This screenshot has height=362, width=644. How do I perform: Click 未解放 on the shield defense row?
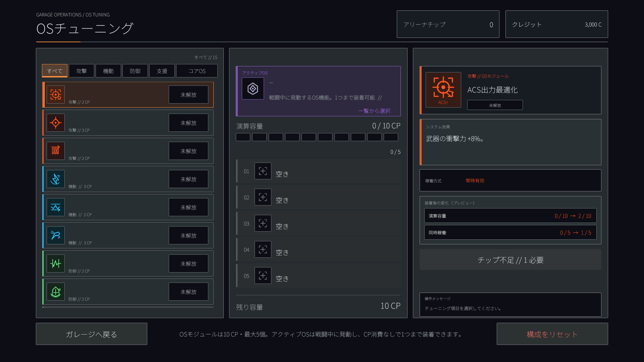189,292
